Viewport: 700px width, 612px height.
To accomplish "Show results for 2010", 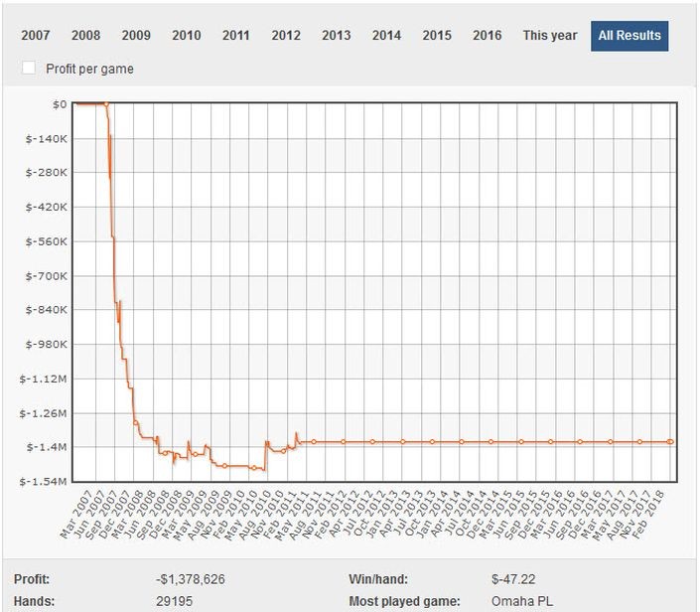I will 186,36.
